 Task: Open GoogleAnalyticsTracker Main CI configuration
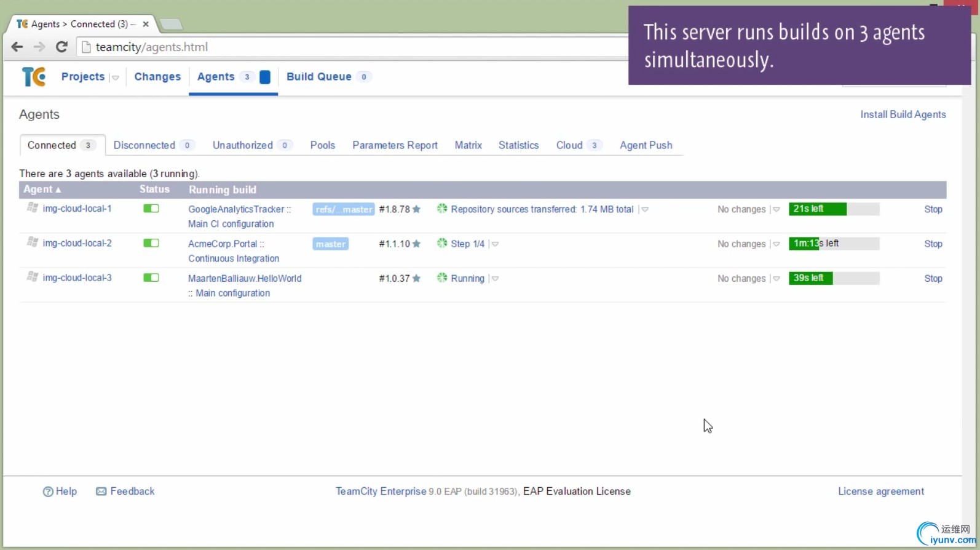(x=240, y=217)
